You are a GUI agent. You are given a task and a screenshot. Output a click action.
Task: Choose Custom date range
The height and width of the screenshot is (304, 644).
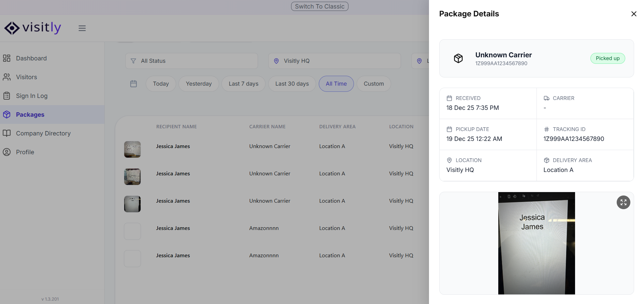coord(374,84)
